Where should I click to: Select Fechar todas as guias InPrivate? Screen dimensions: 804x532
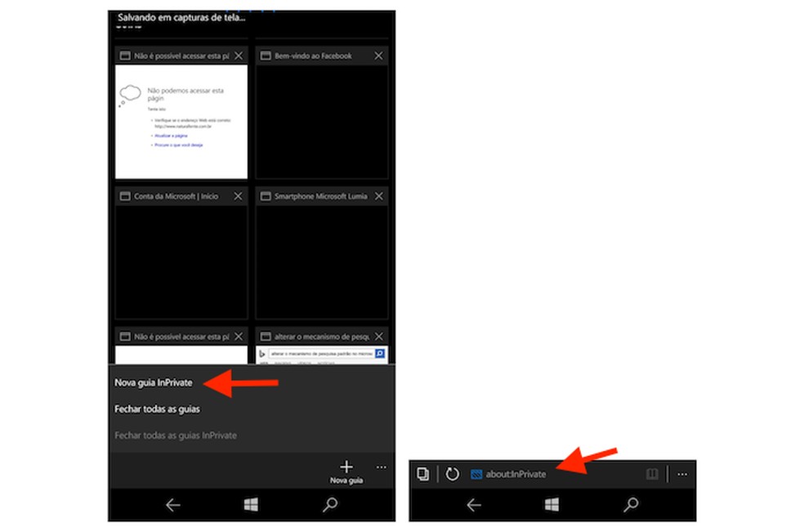[175, 436]
